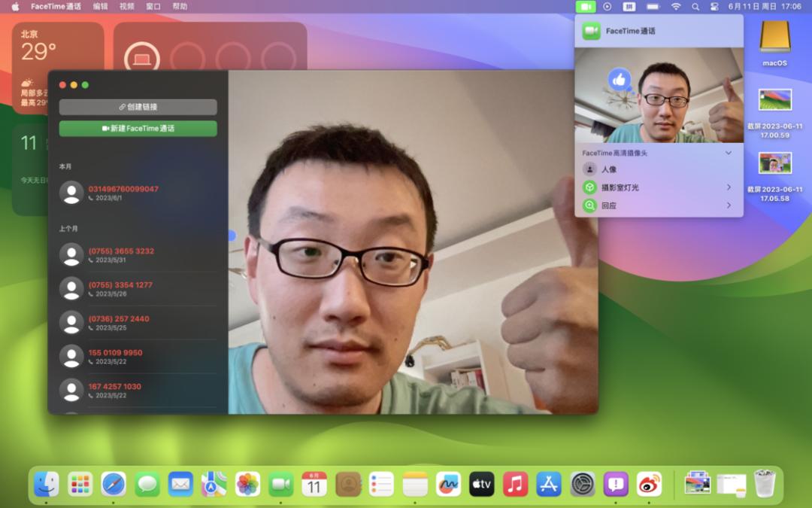Screen dimensions: 812x508
Task: Open Trash from the Dock
Action: pyautogui.click(x=765, y=483)
